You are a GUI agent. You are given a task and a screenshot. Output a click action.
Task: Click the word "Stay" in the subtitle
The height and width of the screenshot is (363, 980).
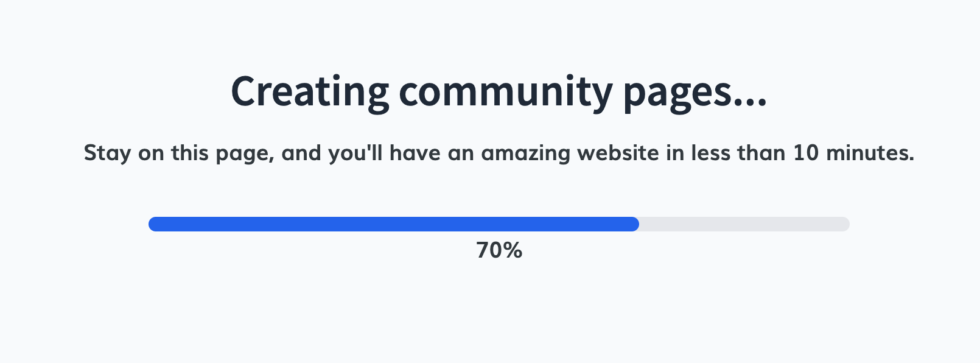pos(107,153)
